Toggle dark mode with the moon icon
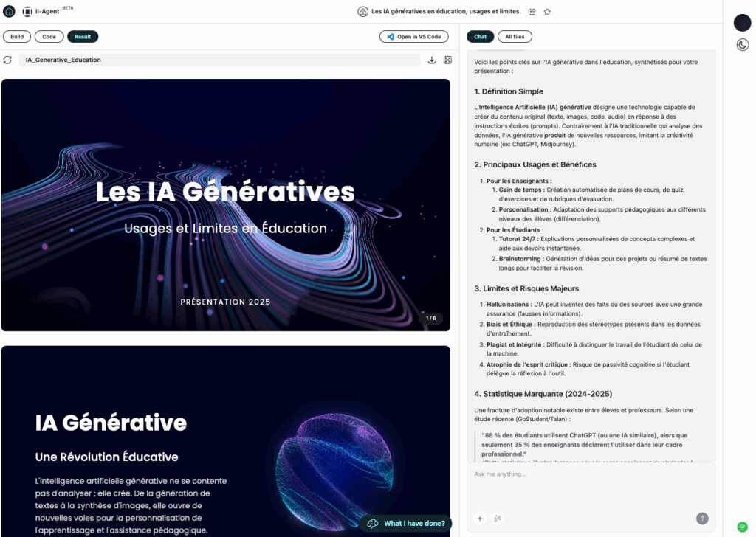The height and width of the screenshot is (537, 756). pos(742,45)
